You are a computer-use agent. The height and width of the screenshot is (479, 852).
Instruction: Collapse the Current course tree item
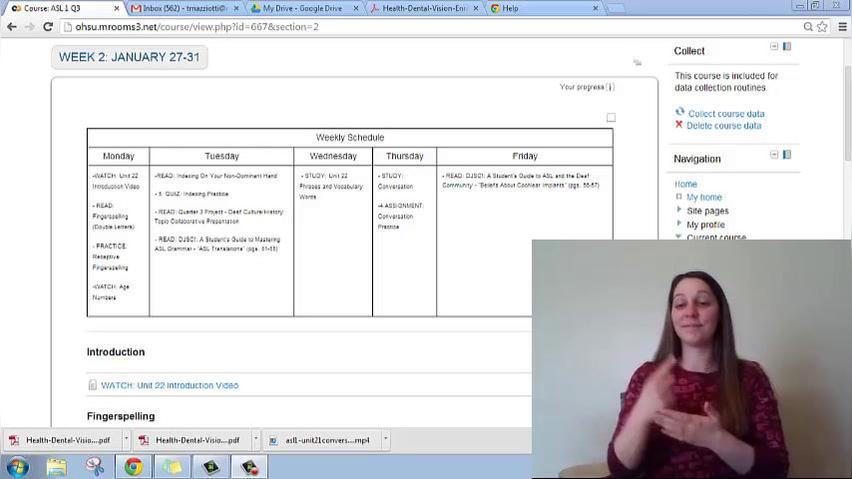pos(678,236)
